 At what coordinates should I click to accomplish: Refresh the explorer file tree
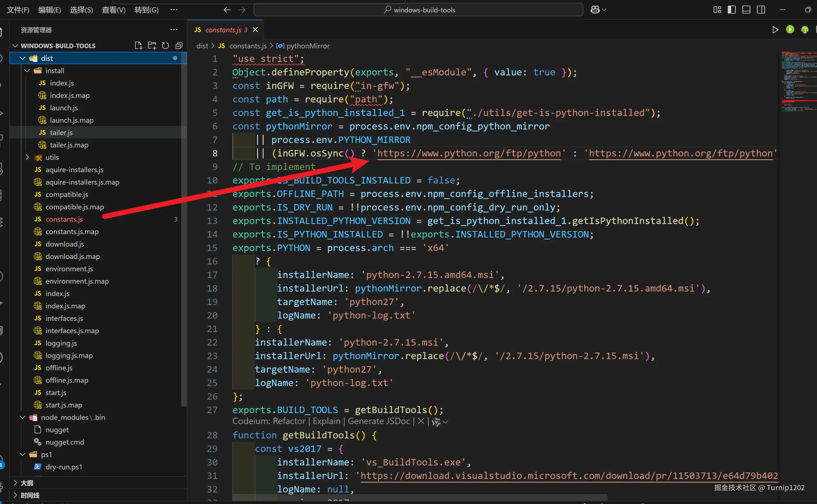tap(165, 46)
